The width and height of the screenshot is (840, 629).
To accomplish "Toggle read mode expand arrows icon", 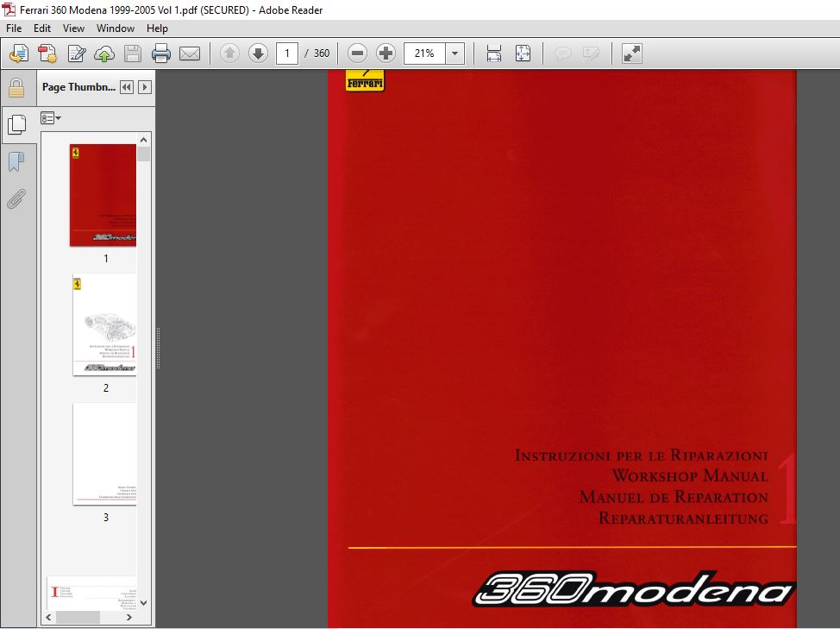I will pos(631,53).
